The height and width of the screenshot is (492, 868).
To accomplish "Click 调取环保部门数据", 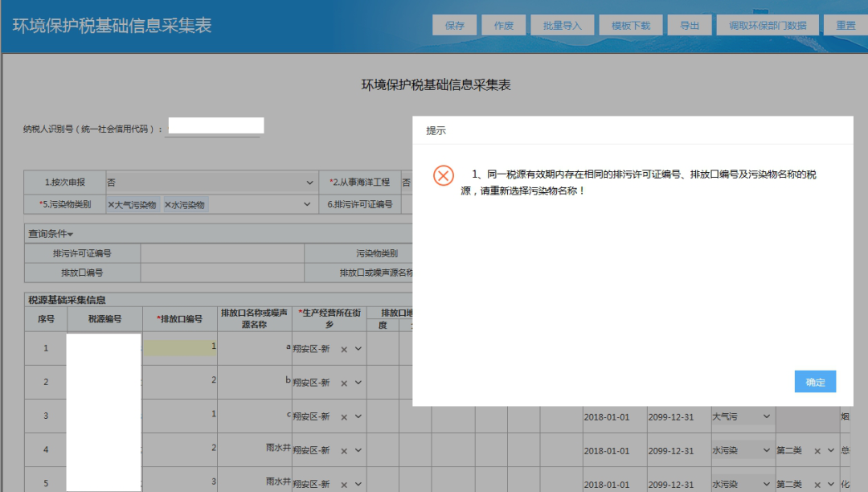I will [767, 24].
